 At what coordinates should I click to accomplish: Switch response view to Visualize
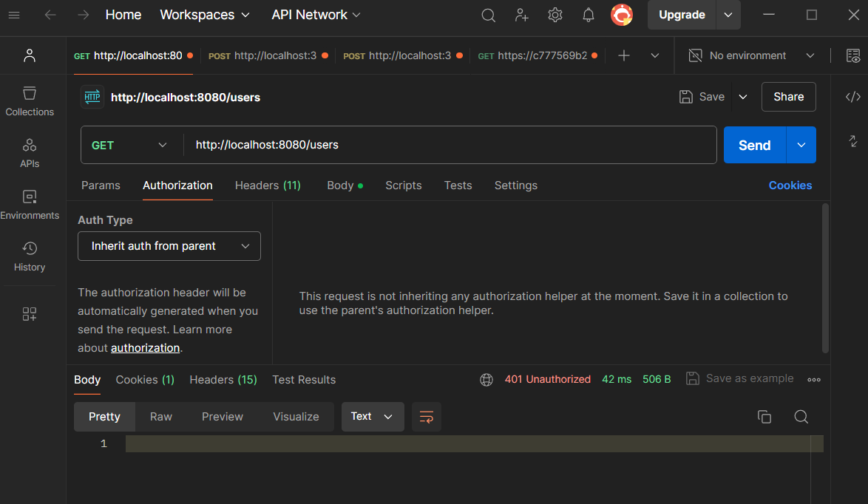tap(296, 417)
